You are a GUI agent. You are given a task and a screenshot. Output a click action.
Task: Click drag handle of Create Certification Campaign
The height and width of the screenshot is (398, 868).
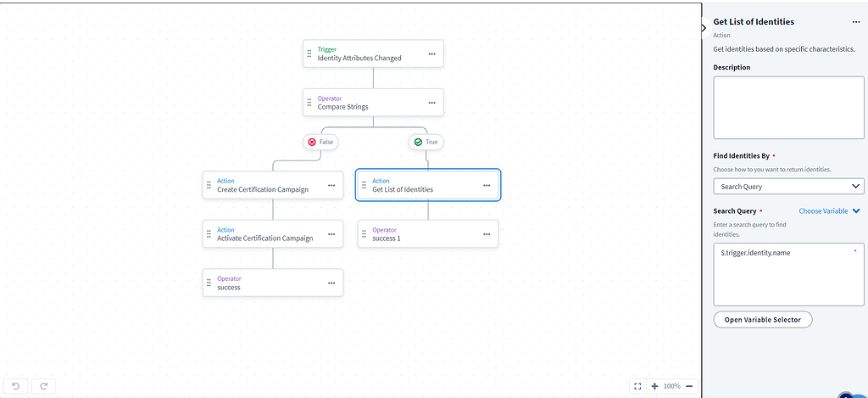click(209, 185)
